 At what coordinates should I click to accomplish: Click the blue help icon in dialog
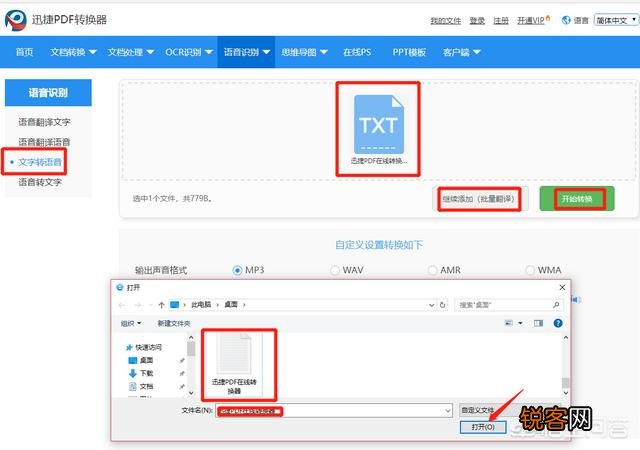558,323
